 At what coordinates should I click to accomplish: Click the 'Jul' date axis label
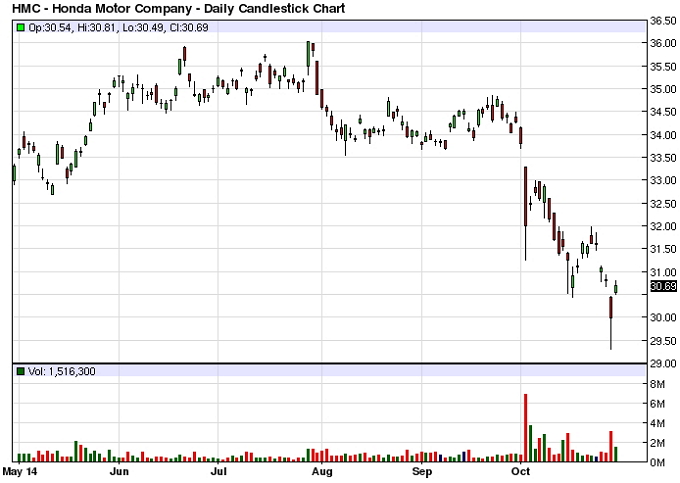pos(219,471)
